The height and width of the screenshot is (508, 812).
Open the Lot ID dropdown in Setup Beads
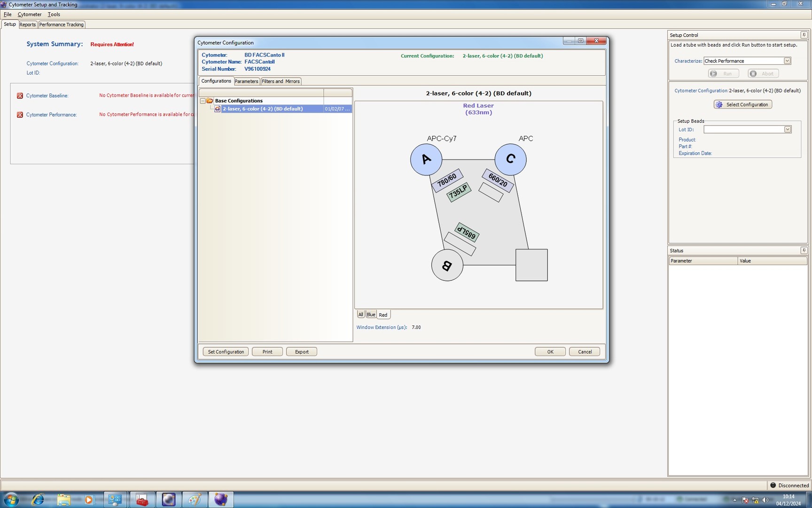click(788, 129)
